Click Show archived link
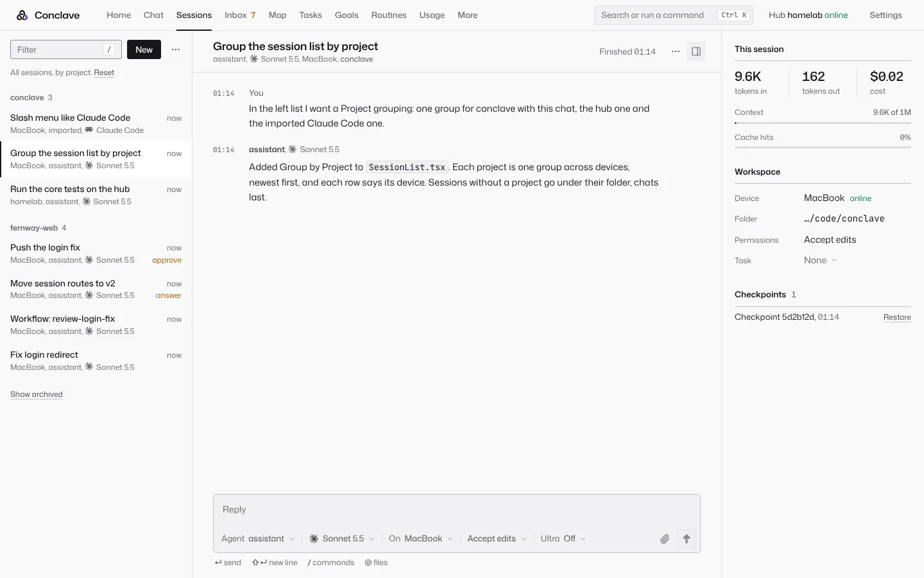Image resolution: width=924 pixels, height=578 pixels. pos(37,394)
